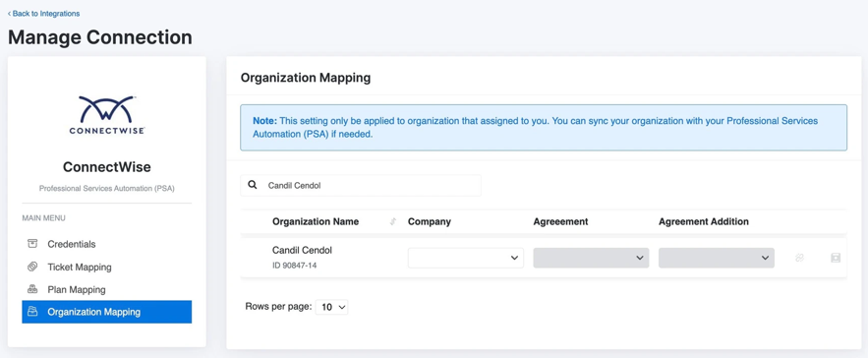Click the unlink icon for Candil Cendol
The height and width of the screenshot is (358, 868).
799,258
